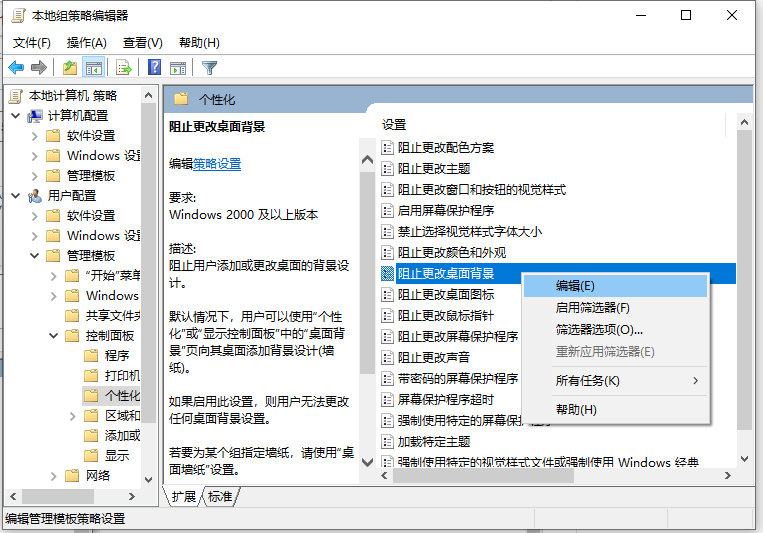Viewport: 763px width, 533px height.
Task: Switch to the 标准 tab
Action: point(219,496)
